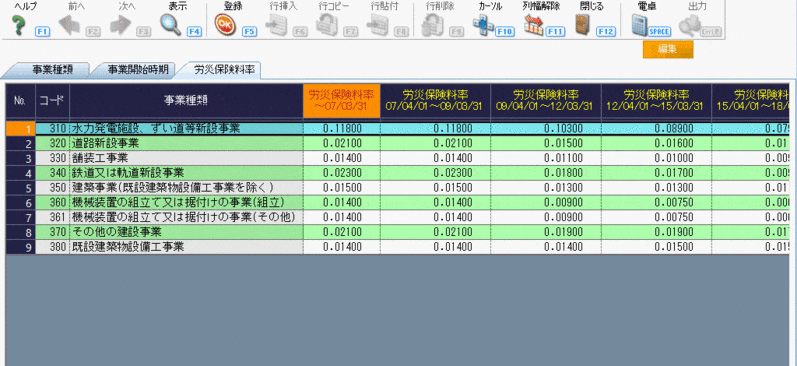The width and height of the screenshot is (797, 366).
Task: Click the 0.10300 rate cell
Action: coord(545,129)
